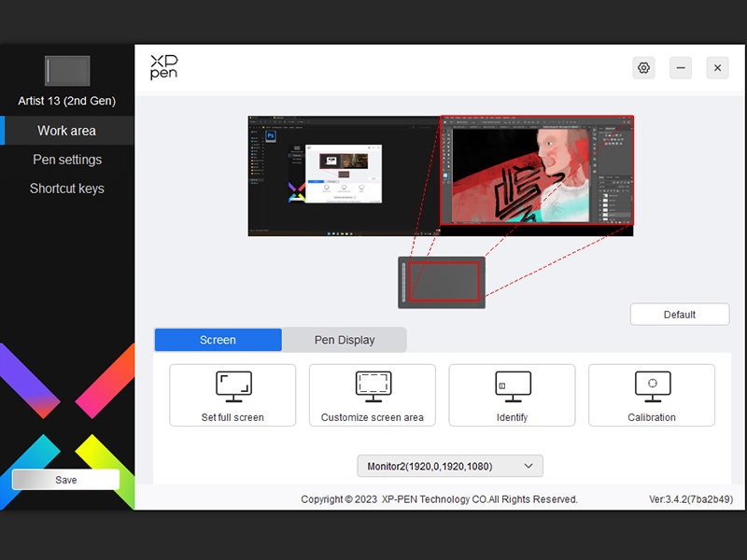Click the XP-Pen logo
This screenshot has height=560, width=747.
[x=164, y=67]
